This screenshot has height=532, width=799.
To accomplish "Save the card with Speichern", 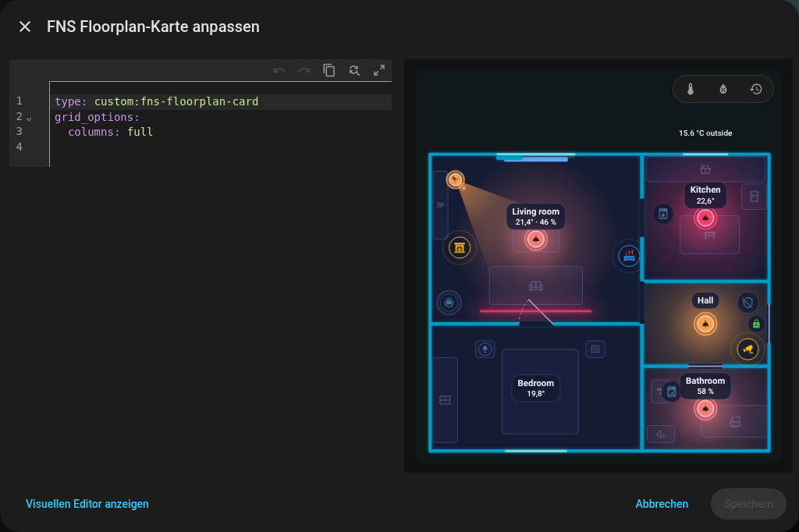I will [748, 504].
